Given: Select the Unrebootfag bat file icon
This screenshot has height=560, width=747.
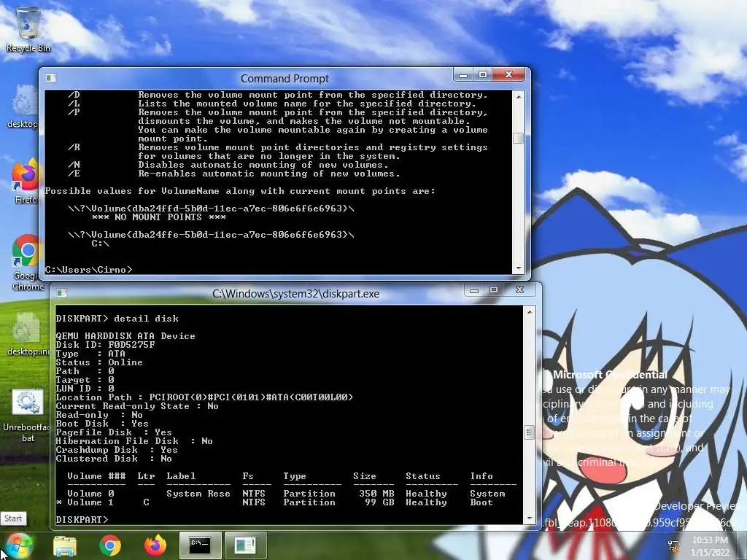Looking at the screenshot, I should click(27, 416).
